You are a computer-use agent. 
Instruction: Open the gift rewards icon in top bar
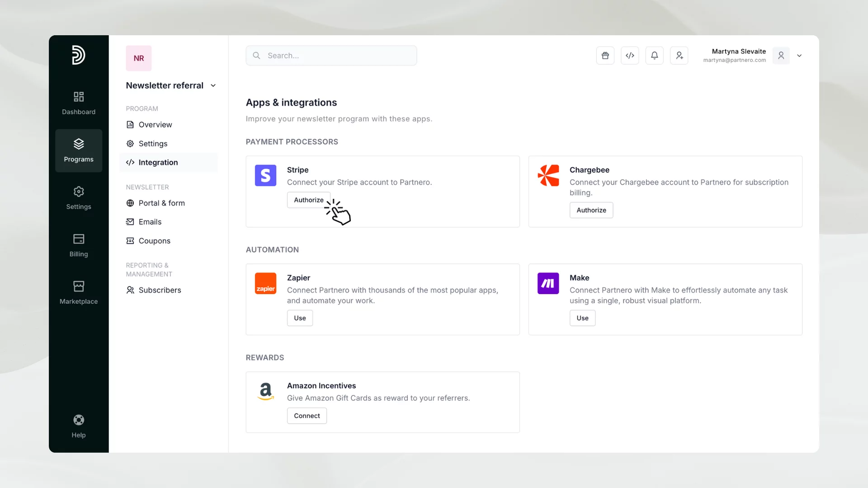[605, 55]
